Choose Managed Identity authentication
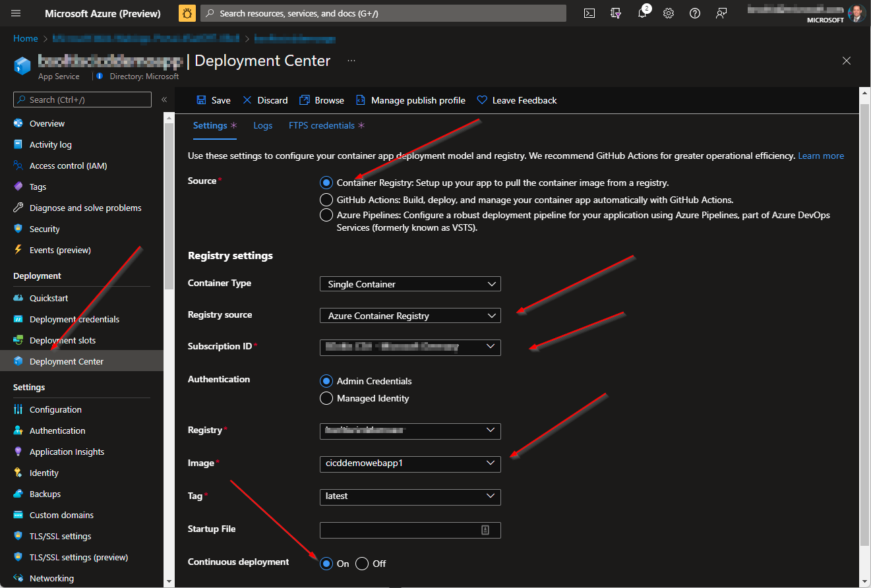 coord(326,398)
